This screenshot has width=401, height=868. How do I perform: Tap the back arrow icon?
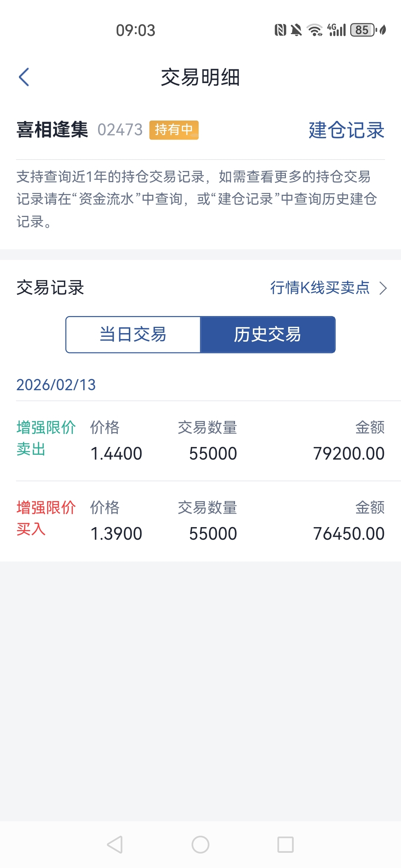click(24, 77)
